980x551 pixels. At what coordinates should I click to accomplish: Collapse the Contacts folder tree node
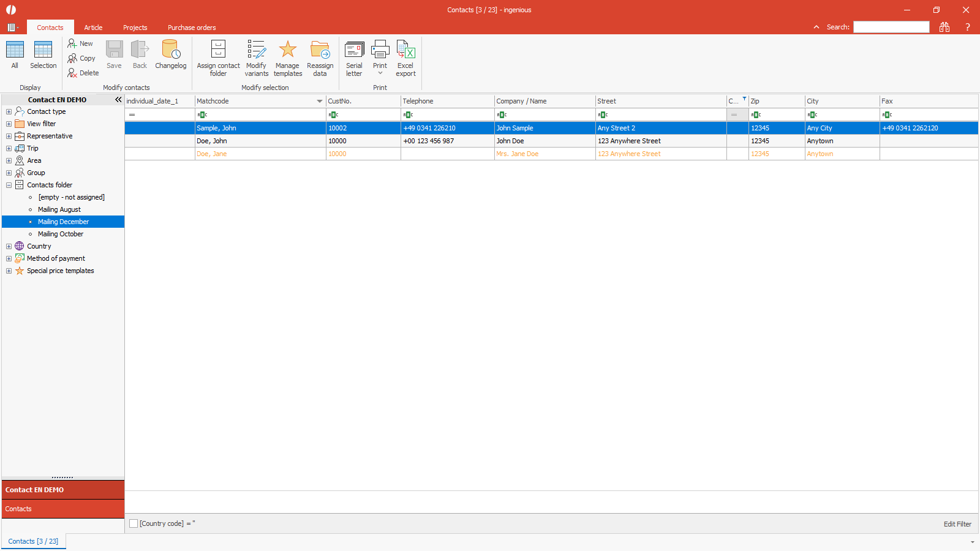pyautogui.click(x=9, y=185)
